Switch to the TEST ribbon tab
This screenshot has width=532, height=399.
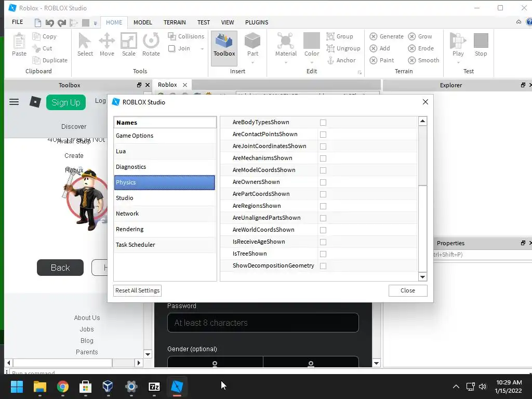coord(204,22)
